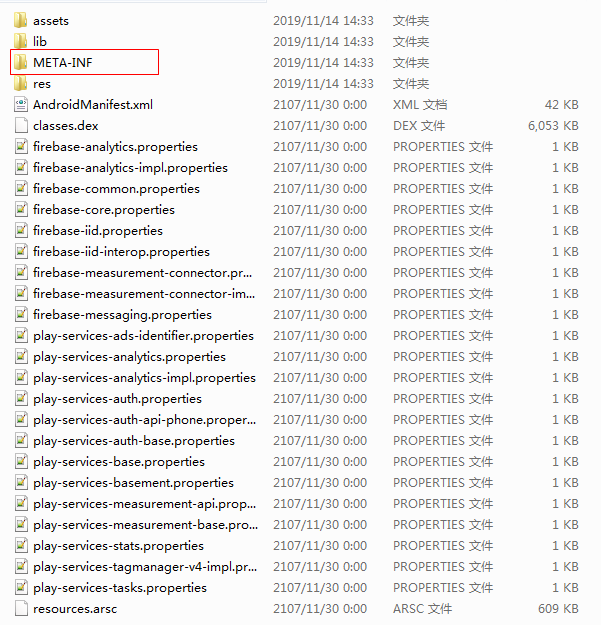The image size is (601, 625).
Task: Click the firebase-analytics-impl.properties file icon
Action: pyautogui.click(x=21, y=167)
